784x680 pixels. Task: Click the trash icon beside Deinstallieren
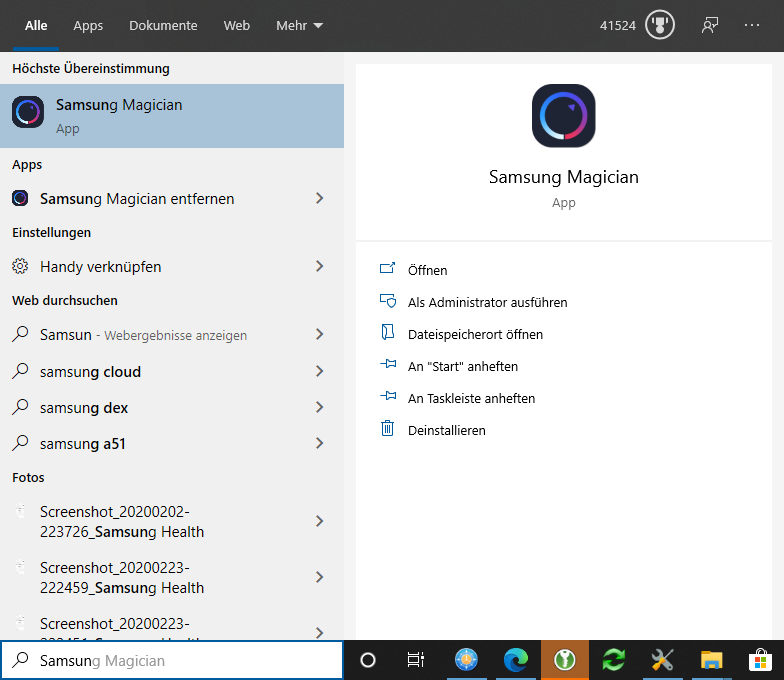[388, 428]
